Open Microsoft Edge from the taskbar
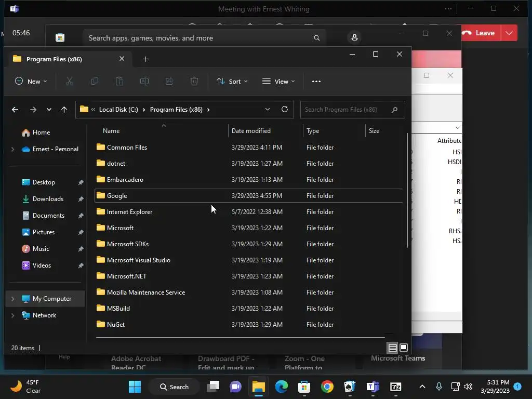The width and height of the screenshot is (532, 399). pos(281,387)
